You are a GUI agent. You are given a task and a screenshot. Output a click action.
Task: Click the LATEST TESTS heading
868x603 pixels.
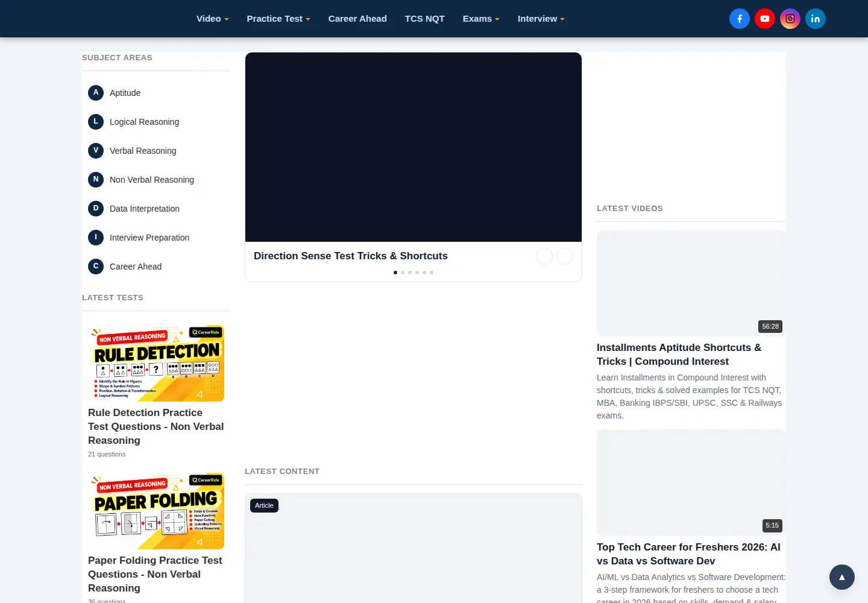(x=113, y=297)
